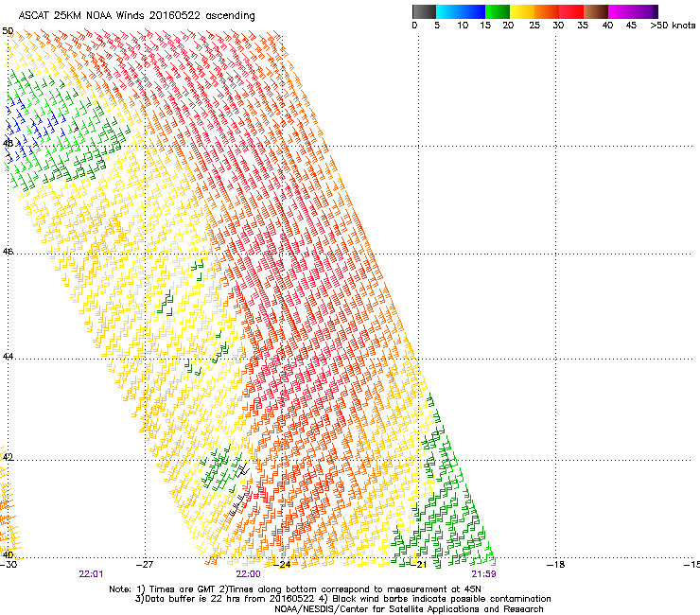This screenshot has height=615, width=700.
Task: Click the '>50 knots' legend label
Action: (x=673, y=26)
